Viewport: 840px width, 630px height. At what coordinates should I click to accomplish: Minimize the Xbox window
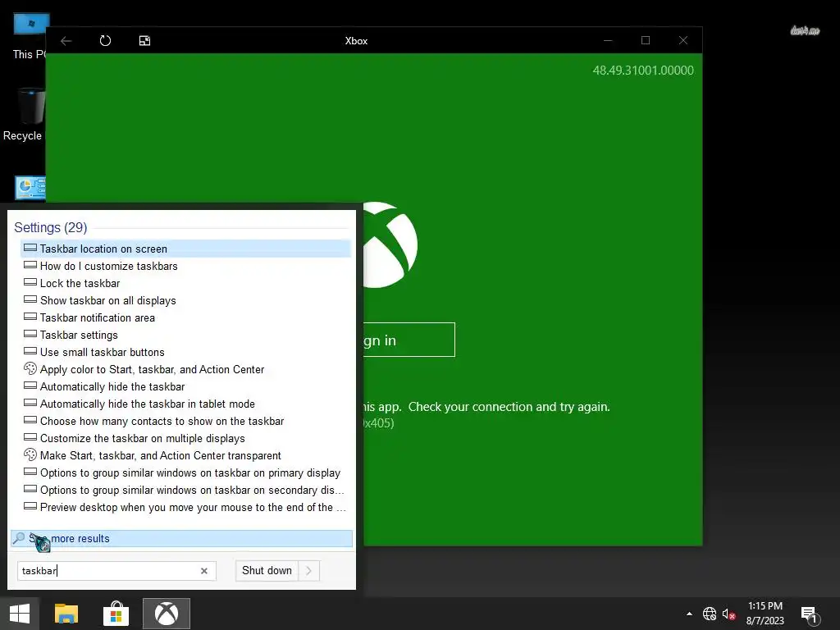pos(608,40)
